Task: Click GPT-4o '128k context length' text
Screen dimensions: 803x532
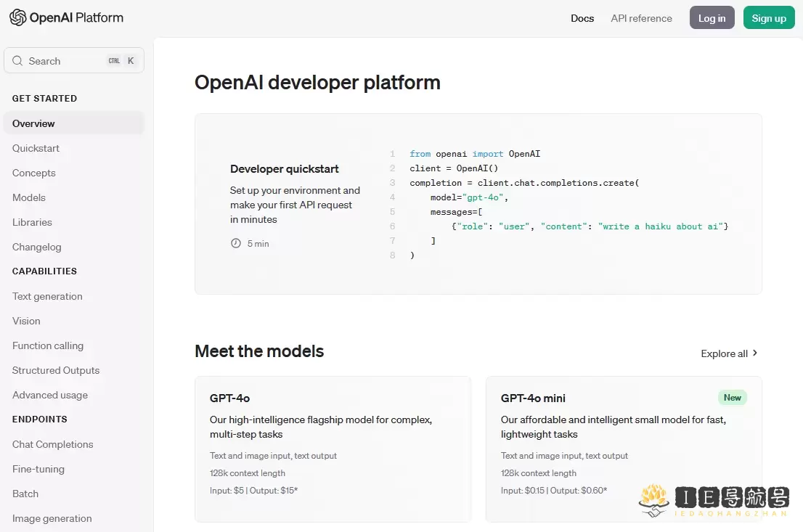Action: click(248, 473)
